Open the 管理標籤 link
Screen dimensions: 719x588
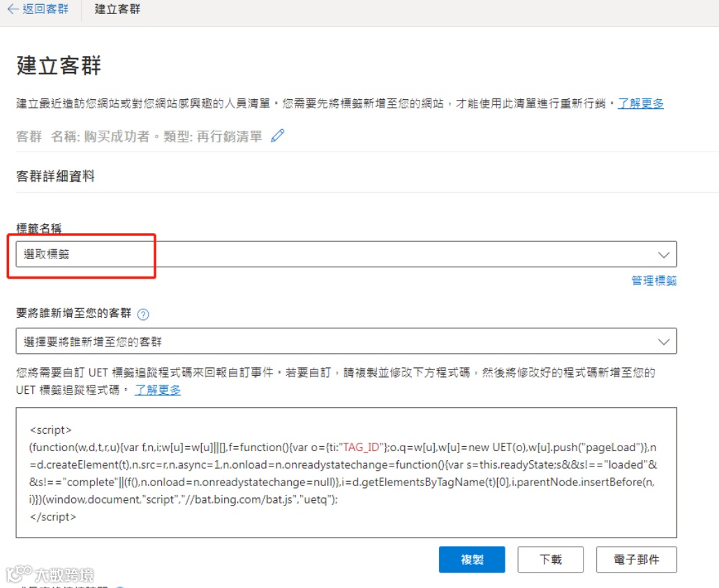(x=654, y=281)
